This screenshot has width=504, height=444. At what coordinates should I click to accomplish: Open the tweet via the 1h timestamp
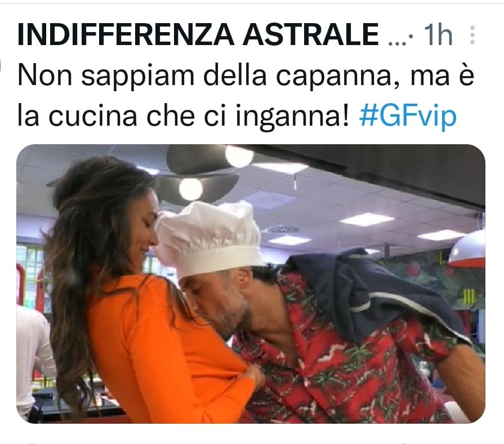point(438,35)
